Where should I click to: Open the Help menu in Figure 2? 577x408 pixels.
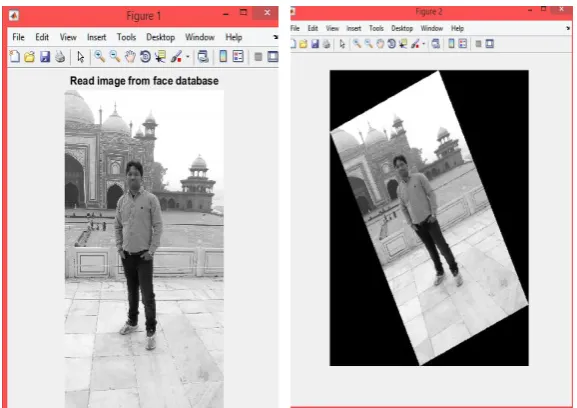pos(457,28)
